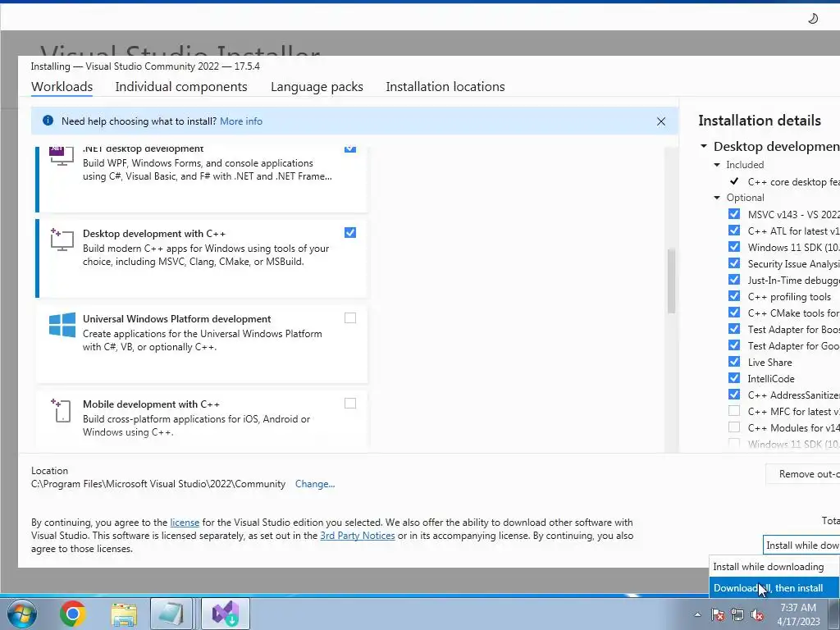Viewport: 840px width, 630px height.
Task: Select Install while downloading option
Action: tap(774, 567)
